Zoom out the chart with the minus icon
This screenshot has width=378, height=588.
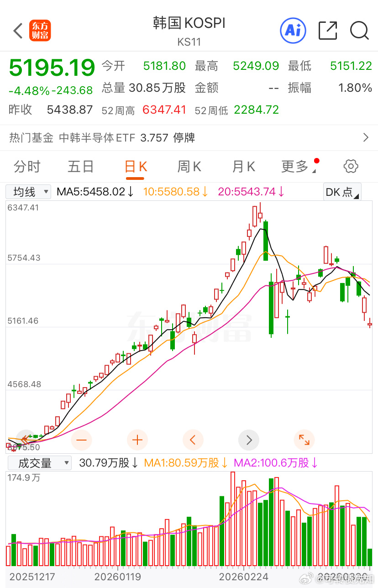tap(81, 440)
